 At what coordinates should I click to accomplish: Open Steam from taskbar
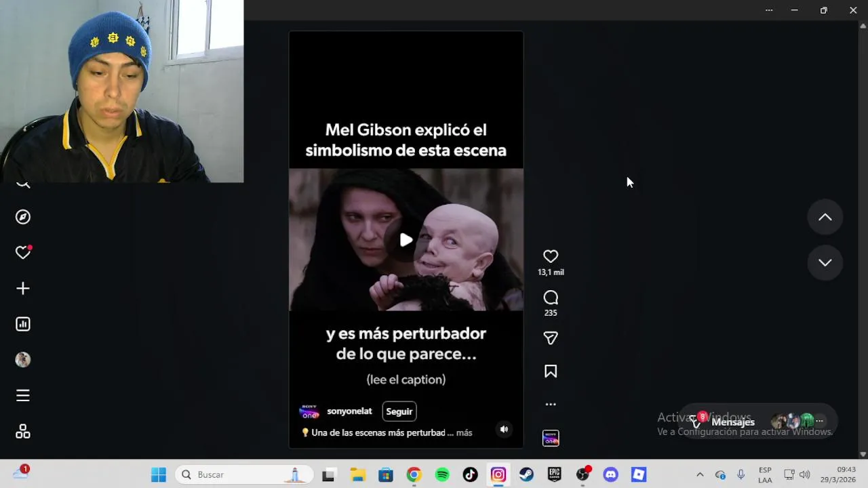pyautogui.click(x=526, y=474)
